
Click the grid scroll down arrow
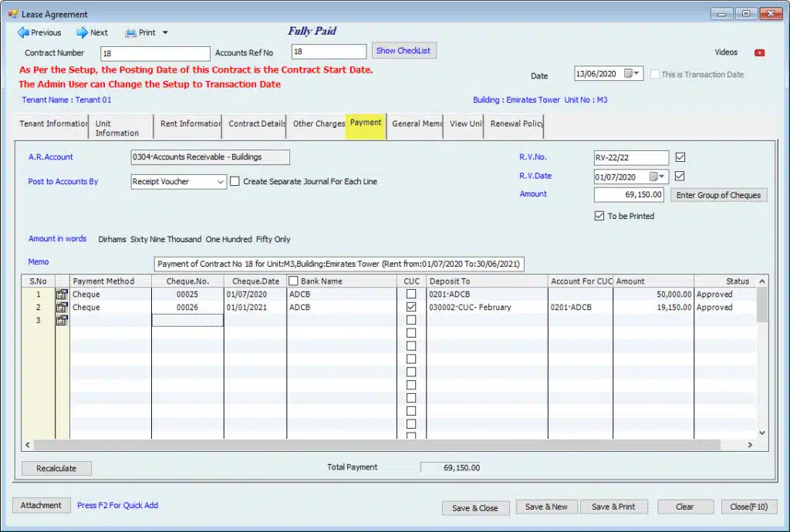pyautogui.click(x=761, y=433)
